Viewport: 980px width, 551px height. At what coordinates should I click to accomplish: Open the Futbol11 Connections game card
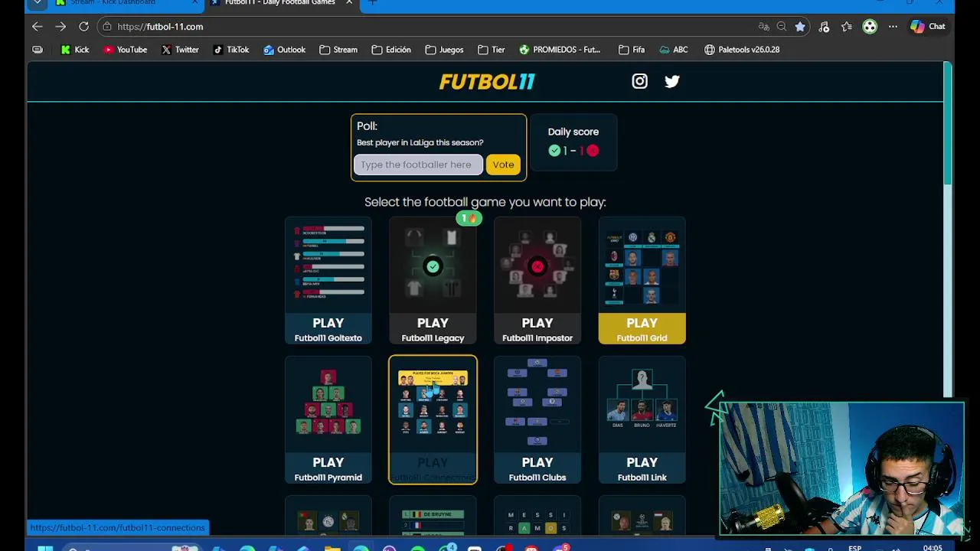tap(433, 420)
